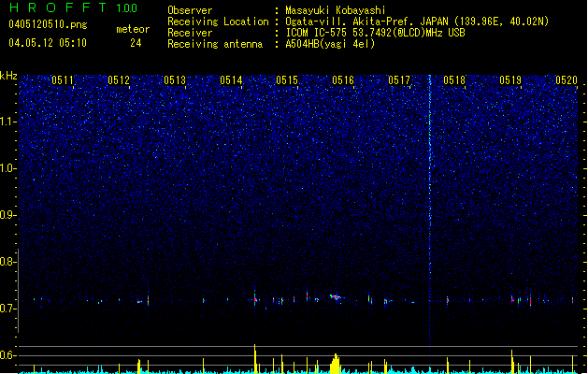Click the 0516 time marker
Viewport: 588px width, 374px height.
click(343, 80)
